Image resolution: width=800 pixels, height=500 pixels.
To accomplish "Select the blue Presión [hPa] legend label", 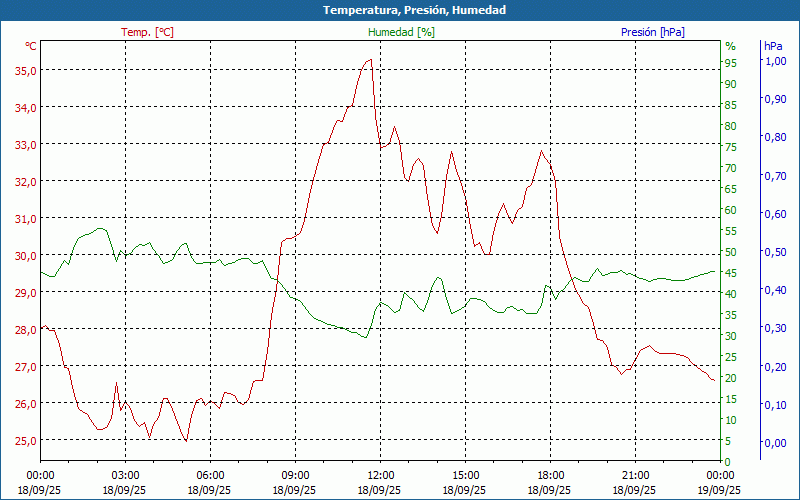I will tap(652, 32).
